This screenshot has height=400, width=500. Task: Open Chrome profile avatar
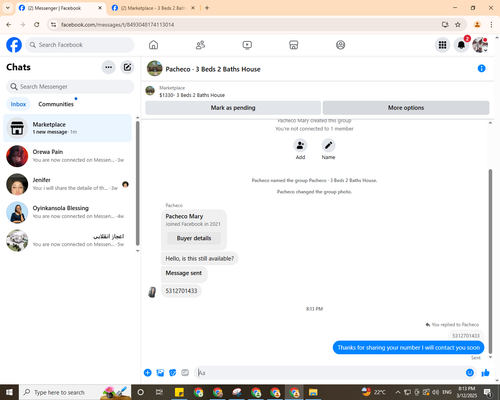tap(477, 25)
